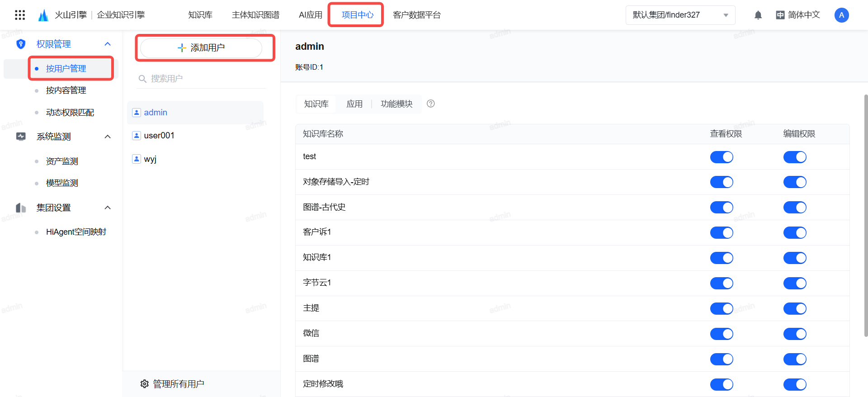This screenshot has height=397, width=868.
Task: Switch to the 应用 permissions tab
Action: click(x=354, y=104)
